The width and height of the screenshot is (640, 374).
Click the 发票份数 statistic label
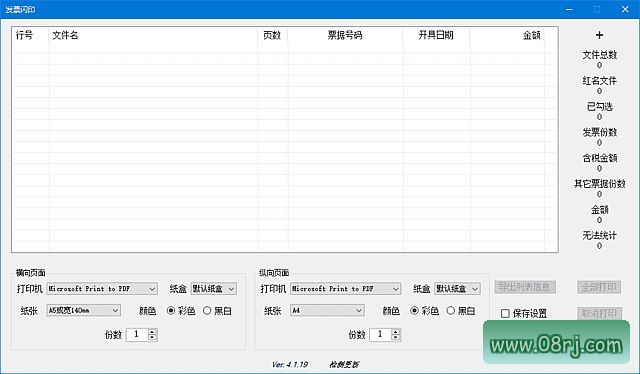[599, 132]
